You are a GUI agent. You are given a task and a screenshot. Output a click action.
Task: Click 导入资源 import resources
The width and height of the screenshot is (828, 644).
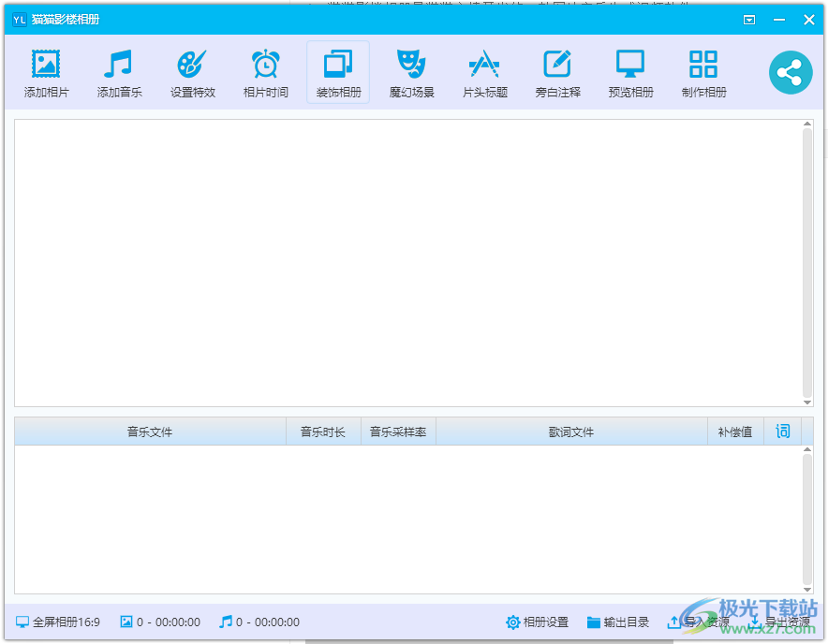pyautogui.click(x=698, y=622)
